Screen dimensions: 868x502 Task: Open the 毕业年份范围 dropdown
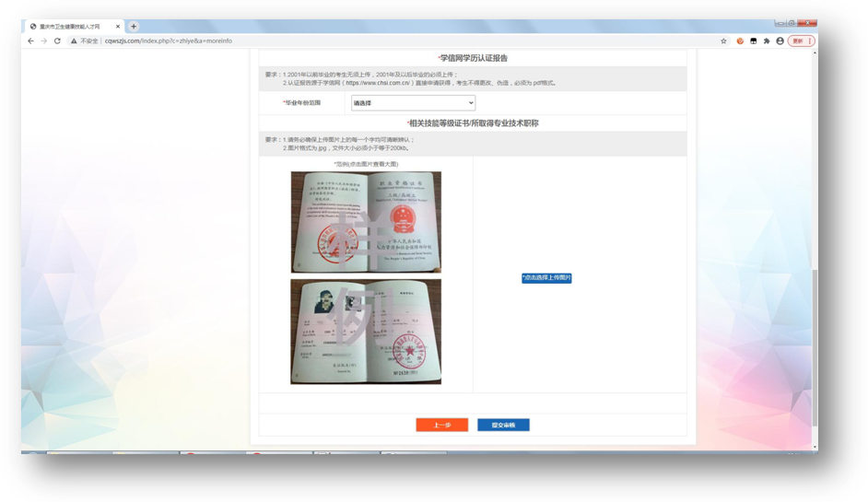pos(413,103)
